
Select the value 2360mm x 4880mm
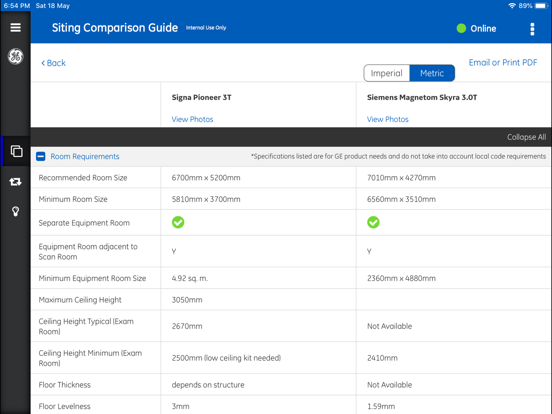pyautogui.click(x=401, y=278)
